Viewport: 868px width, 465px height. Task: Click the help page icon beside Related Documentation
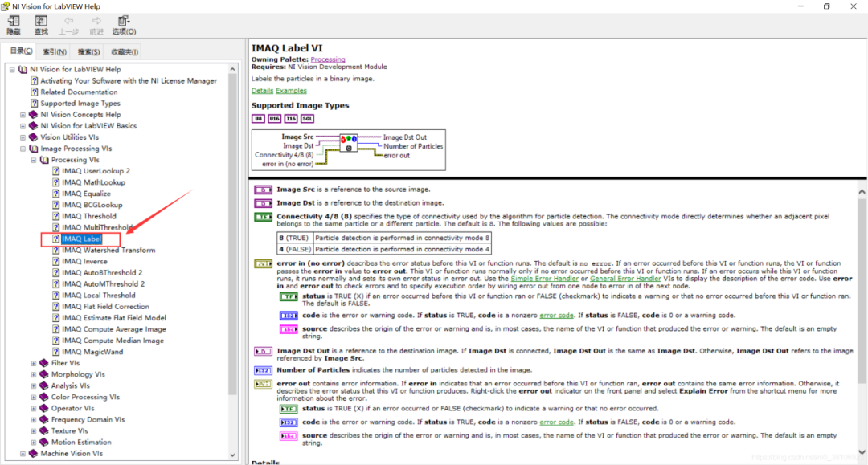tap(35, 92)
